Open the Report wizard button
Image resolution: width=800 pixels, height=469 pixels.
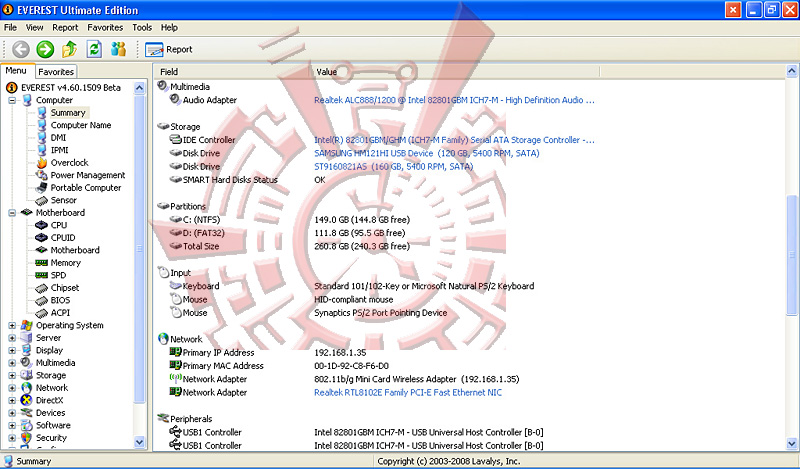coord(169,50)
